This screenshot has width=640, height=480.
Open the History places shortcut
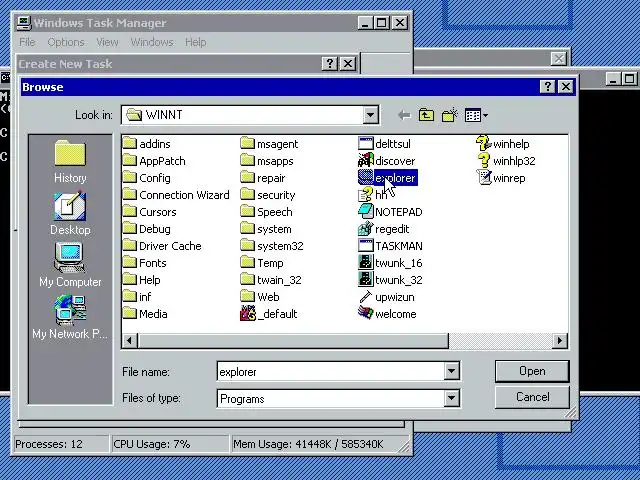tap(70, 161)
